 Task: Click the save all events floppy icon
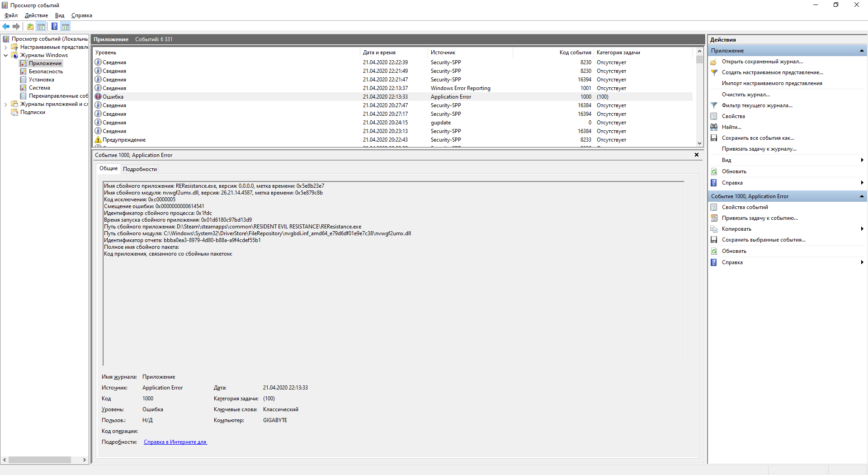coord(714,138)
